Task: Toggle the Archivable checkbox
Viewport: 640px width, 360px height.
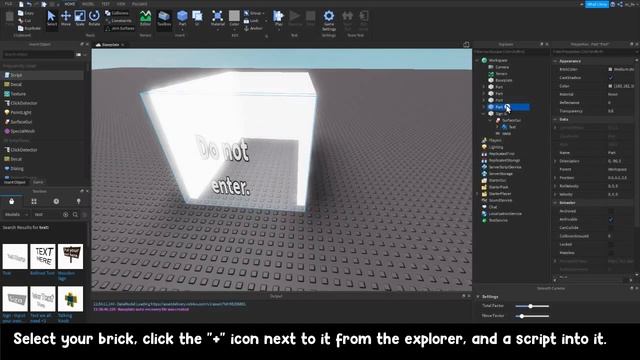Action: click(x=611, y=219)
